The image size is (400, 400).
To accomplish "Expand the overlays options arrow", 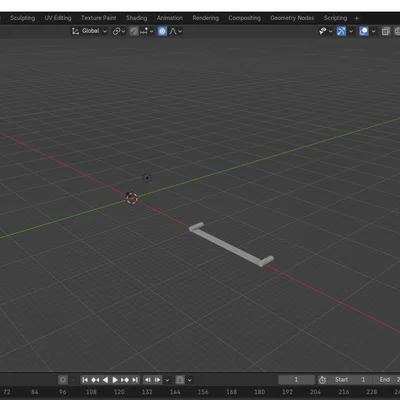I will coord(374,31).
